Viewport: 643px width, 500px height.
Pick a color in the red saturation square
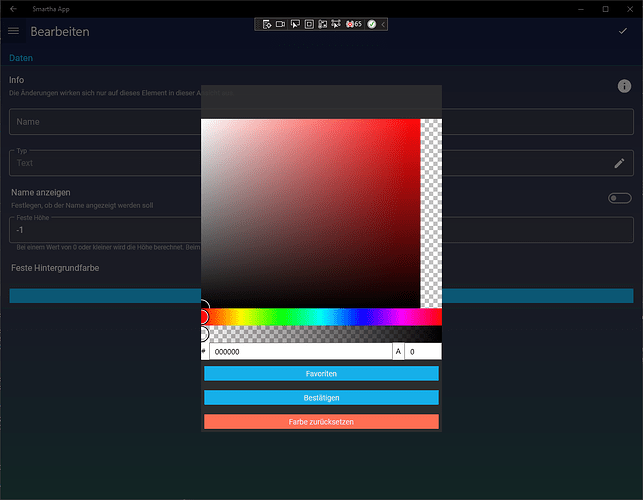pos(310,212)
